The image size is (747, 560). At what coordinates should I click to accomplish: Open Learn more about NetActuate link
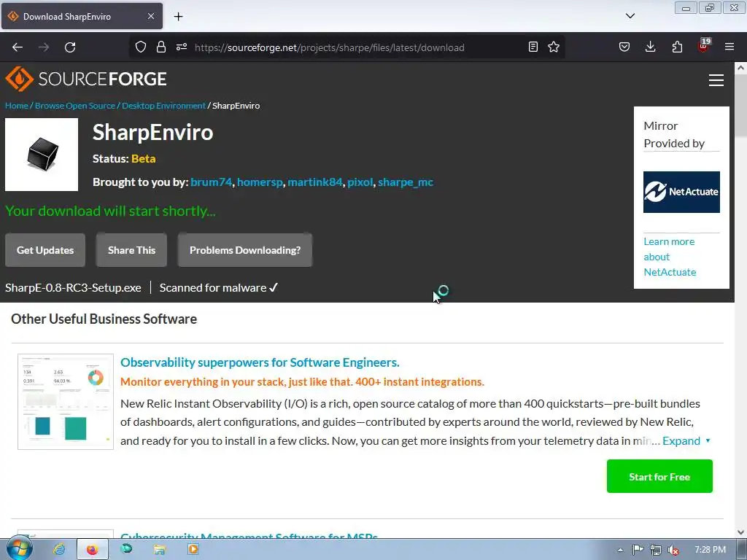coord(670,257)
